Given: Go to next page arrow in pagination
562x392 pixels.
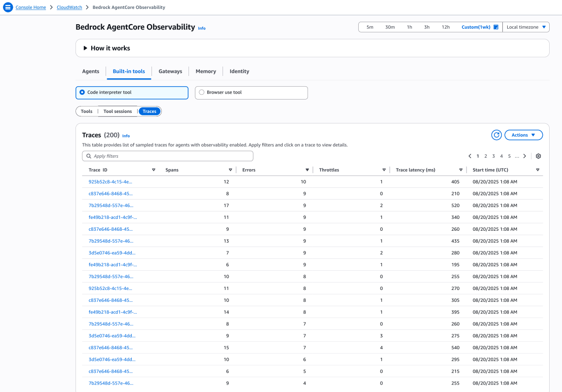Looking at the screenshot, I should tap(525, 156).
